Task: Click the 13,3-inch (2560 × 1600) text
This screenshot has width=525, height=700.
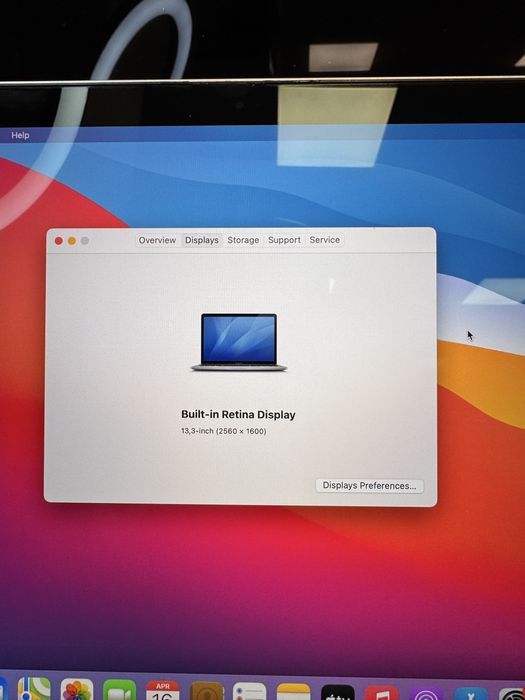Action: [x=224, y=431]
